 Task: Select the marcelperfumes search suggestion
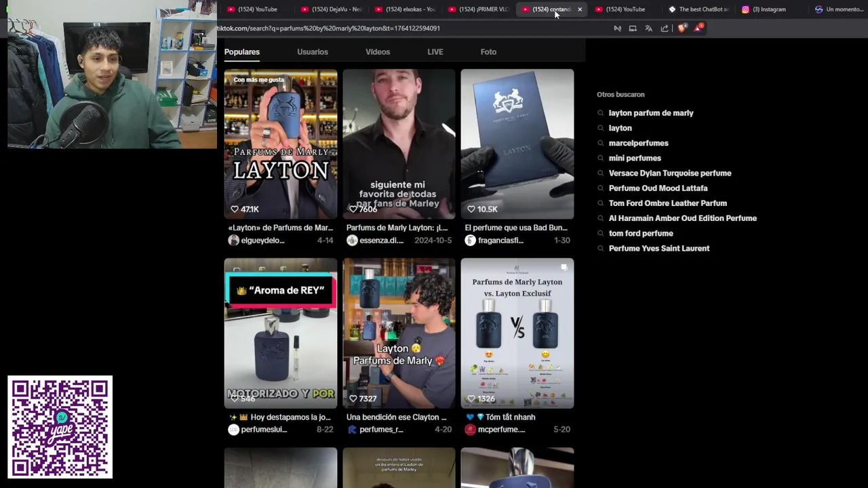639,143
